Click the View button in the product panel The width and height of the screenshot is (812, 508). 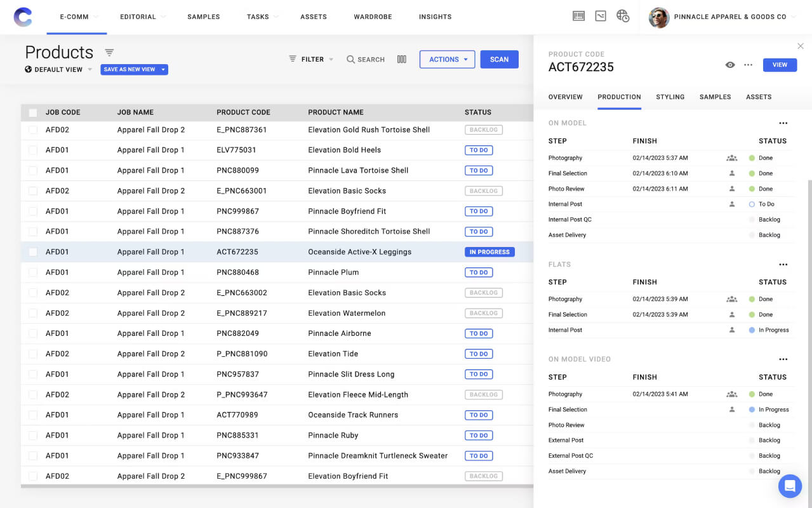[780, 65]
